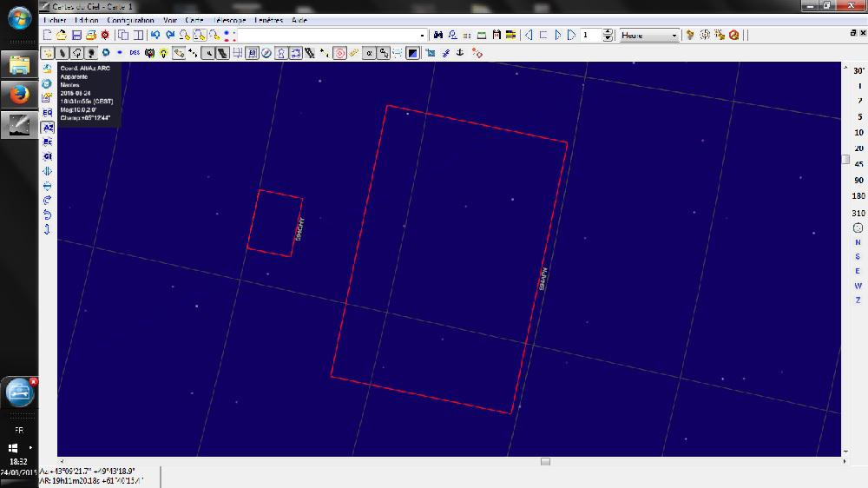
Task: Click the ruler measurement icon
Action: [x=354, y=53]
